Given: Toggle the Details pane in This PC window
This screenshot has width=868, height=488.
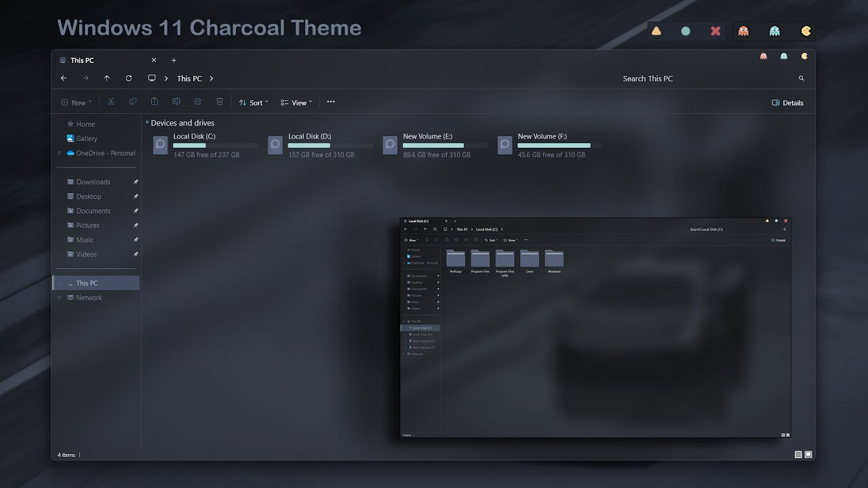Looking at the screenshot, I should click(x=788, y=103).
